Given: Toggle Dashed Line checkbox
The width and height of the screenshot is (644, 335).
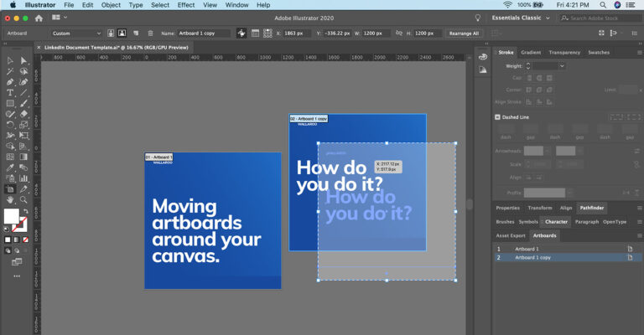Looking at the screenshot, I should pyautogui.click(x=497, y=117).
